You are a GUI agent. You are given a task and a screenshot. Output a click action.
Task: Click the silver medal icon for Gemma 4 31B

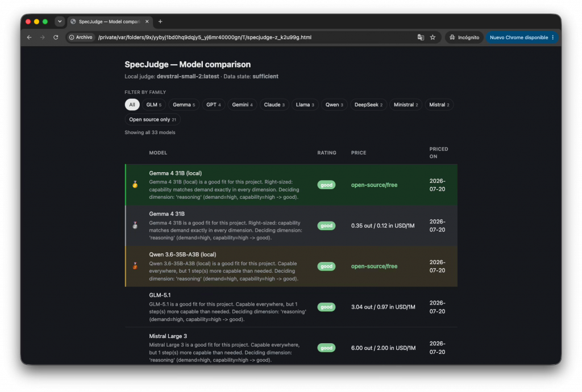[135, 226]
